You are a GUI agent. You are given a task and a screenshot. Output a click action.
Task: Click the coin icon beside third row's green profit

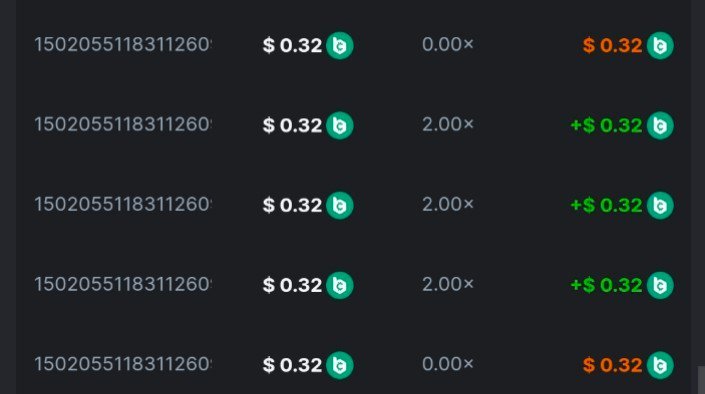[x=660, y=206]
